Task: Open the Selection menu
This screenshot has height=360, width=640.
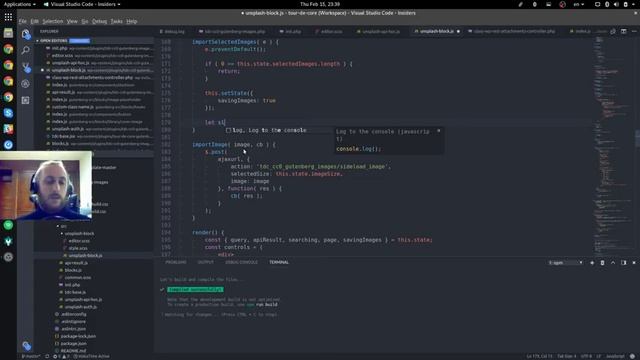Action: (x=53, y=21)
